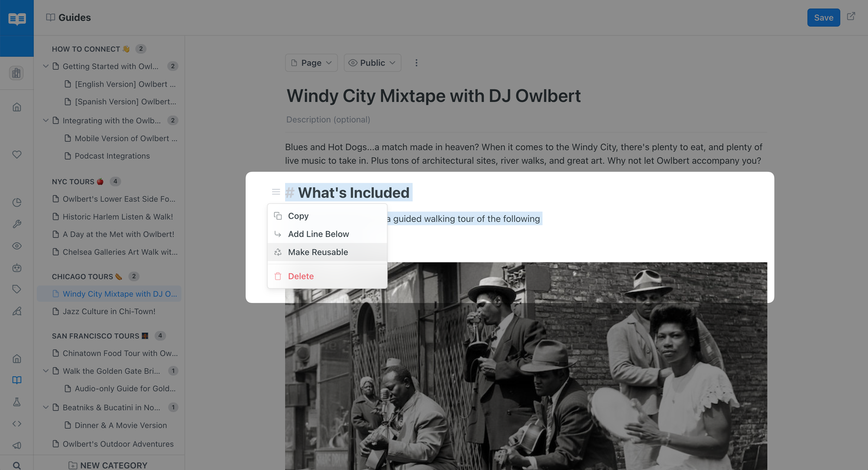
Task: Click the Save button
Action: (823, 18)
